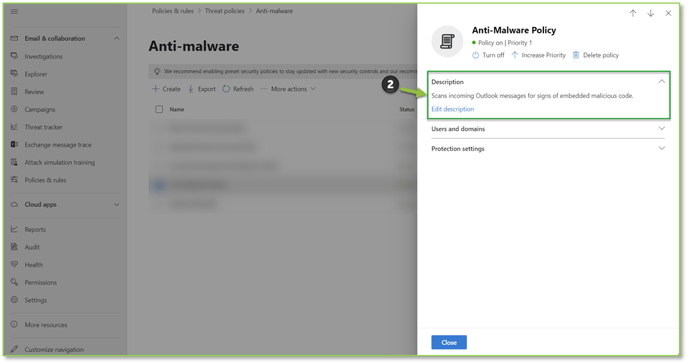Open Audit in the sidebar
Viewport: 688px width, 364px height.
coord(32,247)
